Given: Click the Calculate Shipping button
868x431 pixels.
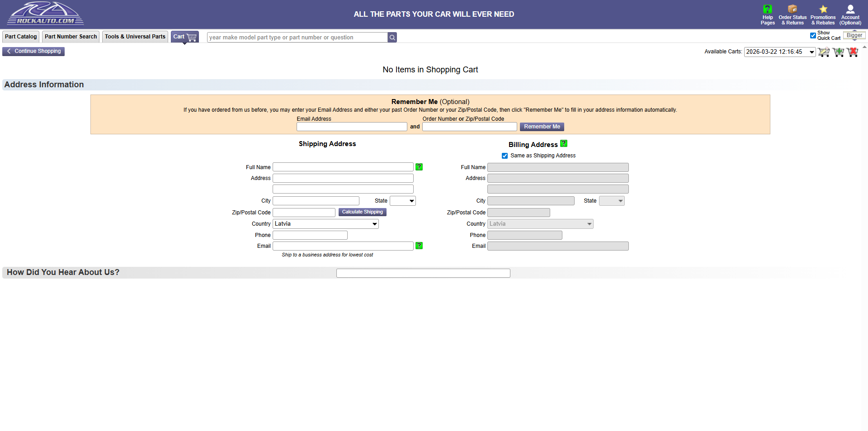Looking at the screenshot, I should pos(362,212).
